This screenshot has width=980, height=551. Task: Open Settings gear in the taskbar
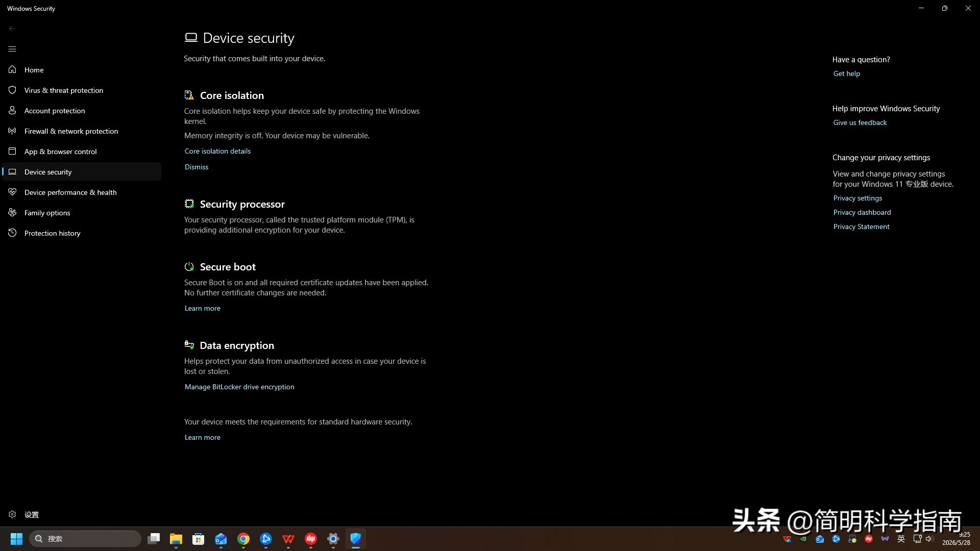point(333,539)
